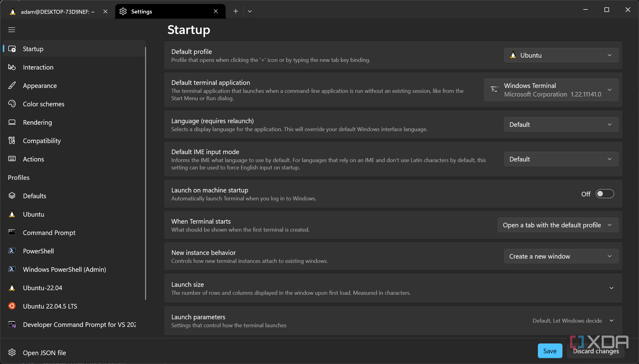Click the Startup sidebar icon
Viewport: 639px width, 364px height.
(12, 49)
